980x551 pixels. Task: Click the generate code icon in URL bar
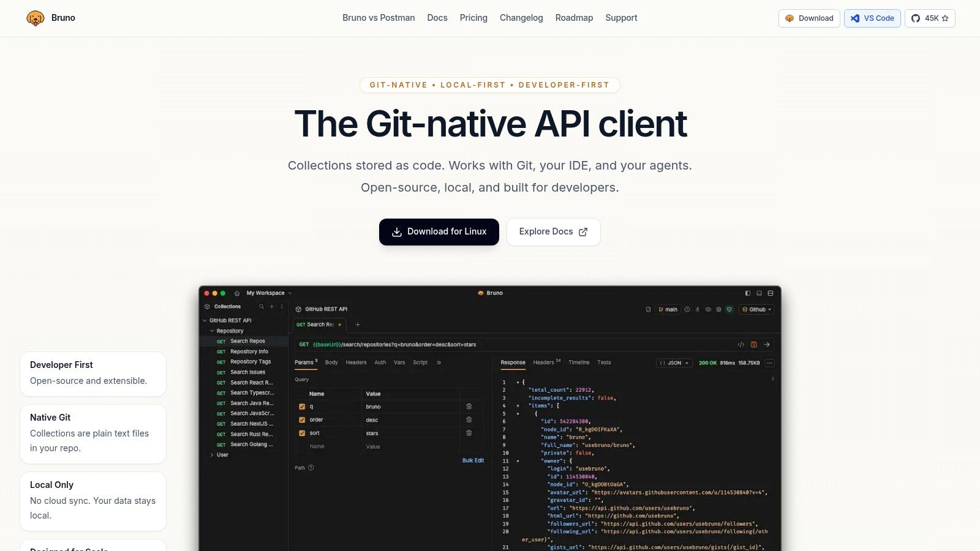(741, 345)
